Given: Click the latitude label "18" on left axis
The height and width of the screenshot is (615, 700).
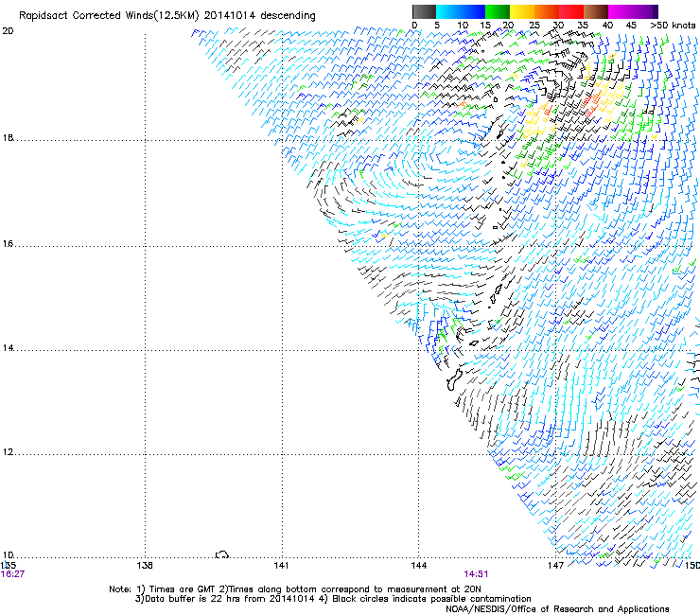Looking at the screenshot, I should [8, 137].
